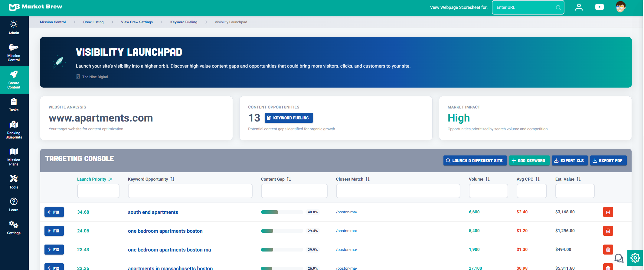Open the Admin sidebar section
644x270 pixels.
pos(14,28)
